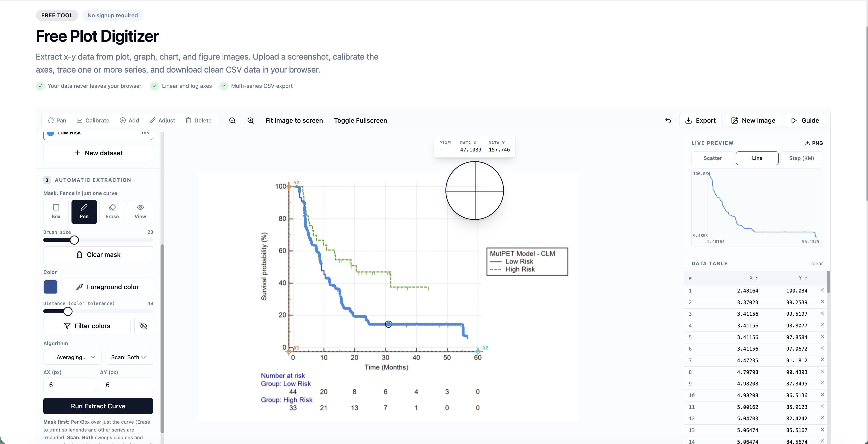Select Y value 98.2539 in row 2

[x=797, y=302]
